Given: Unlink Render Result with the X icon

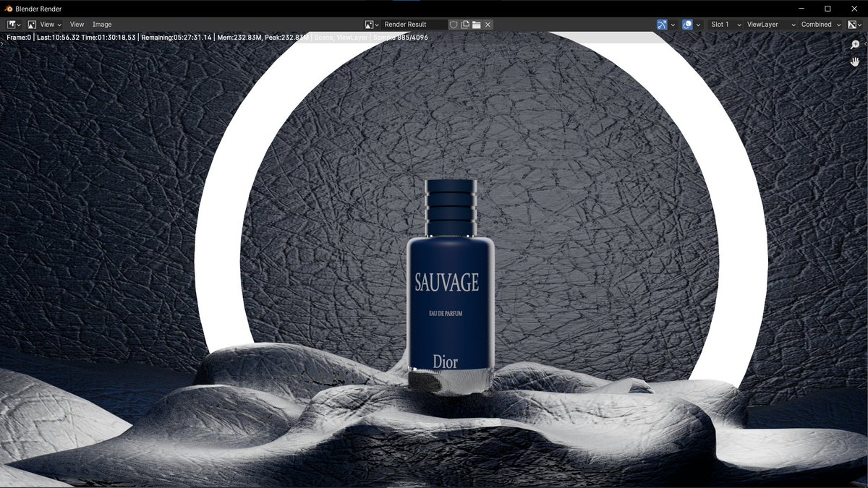Looking at the screenshot, I should coord(488,25).
